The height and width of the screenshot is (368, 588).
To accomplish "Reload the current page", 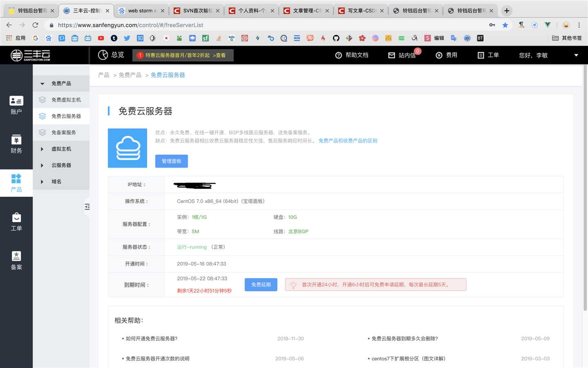I will tap(36, 25).
